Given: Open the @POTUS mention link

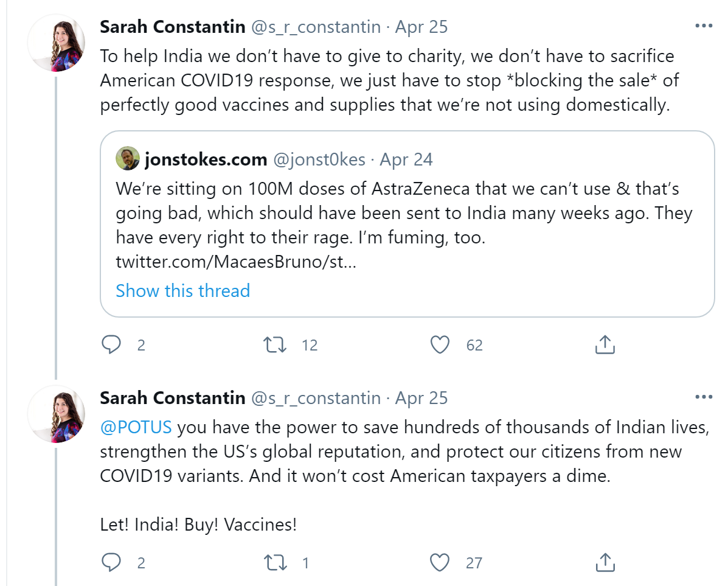Looking at the screenshot, I should pyautogui.click(x=136, y=427).
